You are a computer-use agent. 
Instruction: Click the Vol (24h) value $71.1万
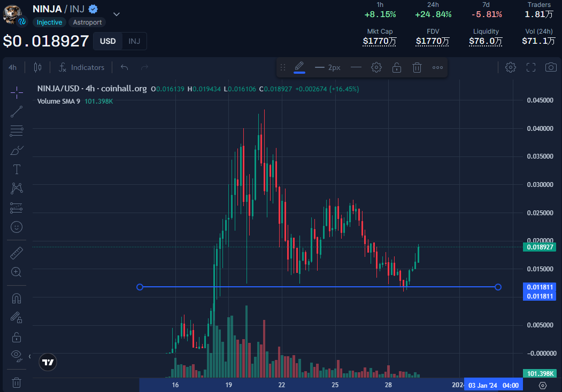click(538, 41)
